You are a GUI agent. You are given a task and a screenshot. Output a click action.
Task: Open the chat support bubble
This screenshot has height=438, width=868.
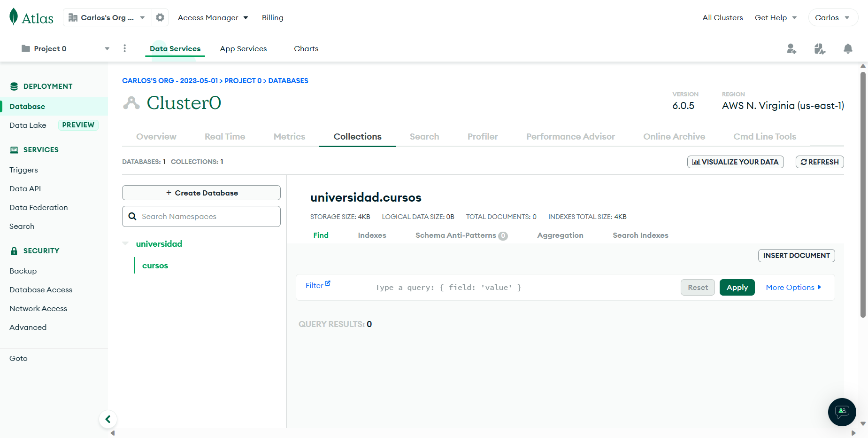coord(842,412)
